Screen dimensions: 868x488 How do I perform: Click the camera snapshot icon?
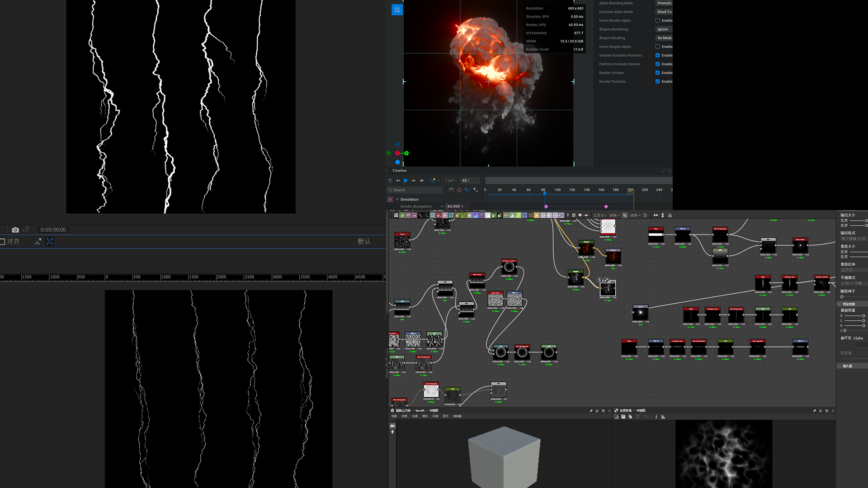point(15,230)
